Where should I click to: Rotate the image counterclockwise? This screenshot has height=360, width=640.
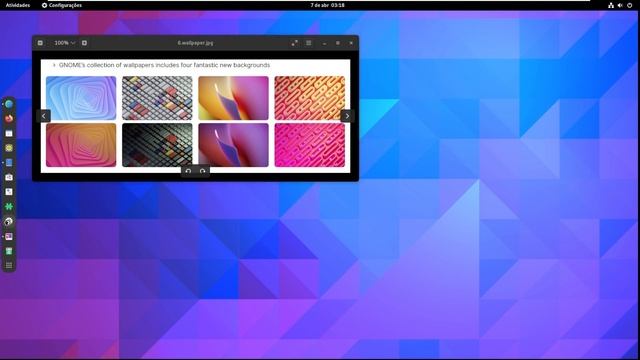[188, 171]
